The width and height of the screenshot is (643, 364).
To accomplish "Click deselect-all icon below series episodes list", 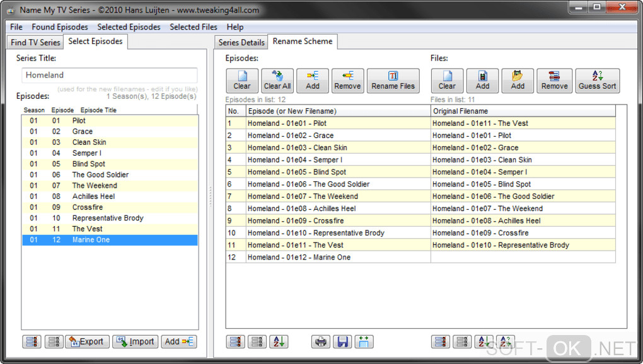I will point(54,341).
